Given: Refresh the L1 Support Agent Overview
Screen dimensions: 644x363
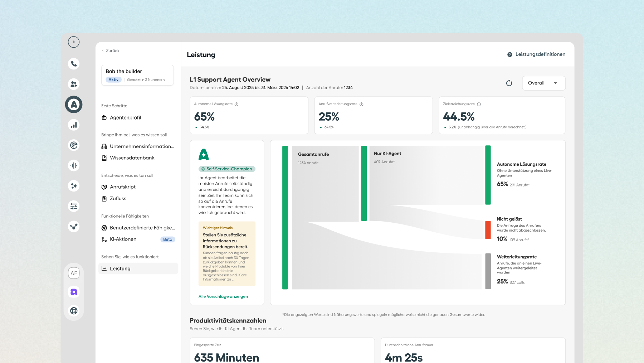Looking at the screenshot, I should pos(509,83).
